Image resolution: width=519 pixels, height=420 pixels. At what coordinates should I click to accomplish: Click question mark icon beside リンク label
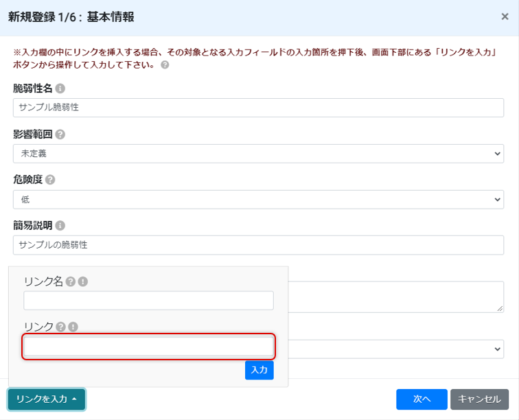[60, 327]
